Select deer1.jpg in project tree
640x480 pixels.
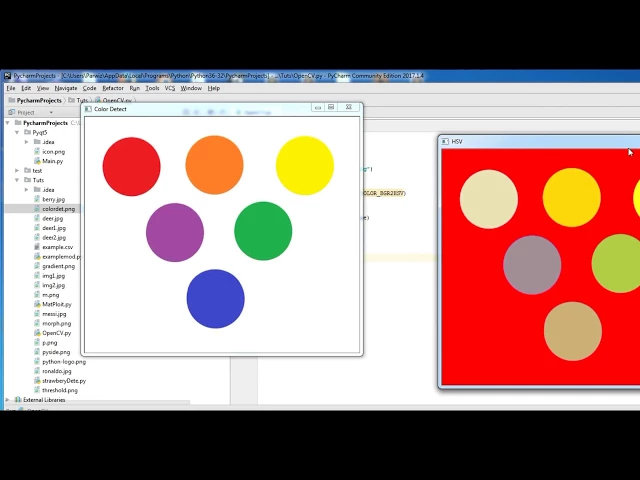coord(54,228)
